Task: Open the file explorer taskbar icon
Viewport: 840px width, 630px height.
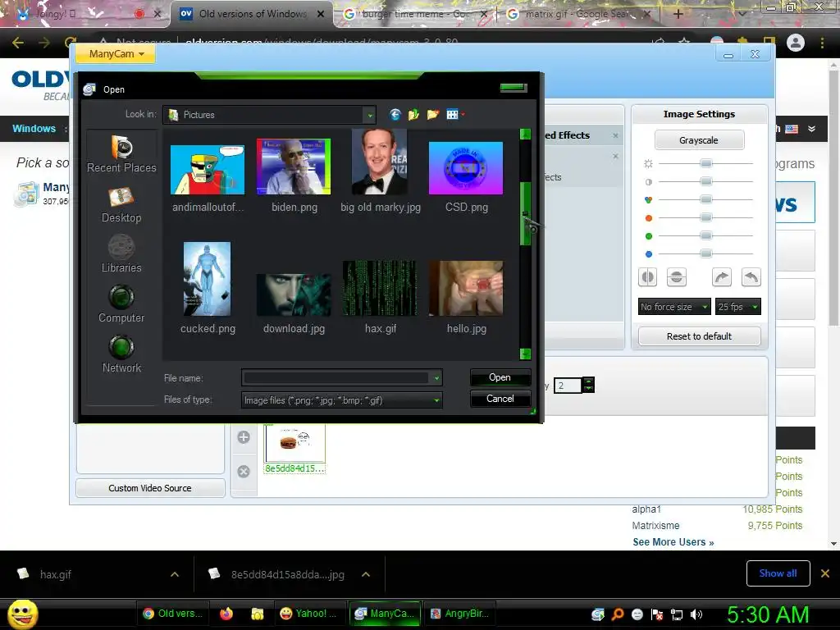Action: tap(258, 614)
